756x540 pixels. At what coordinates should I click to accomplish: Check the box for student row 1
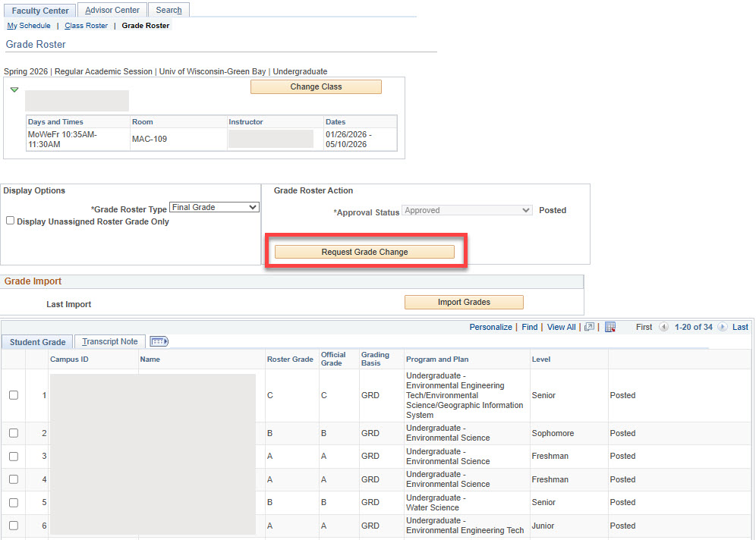click(14, 395)
